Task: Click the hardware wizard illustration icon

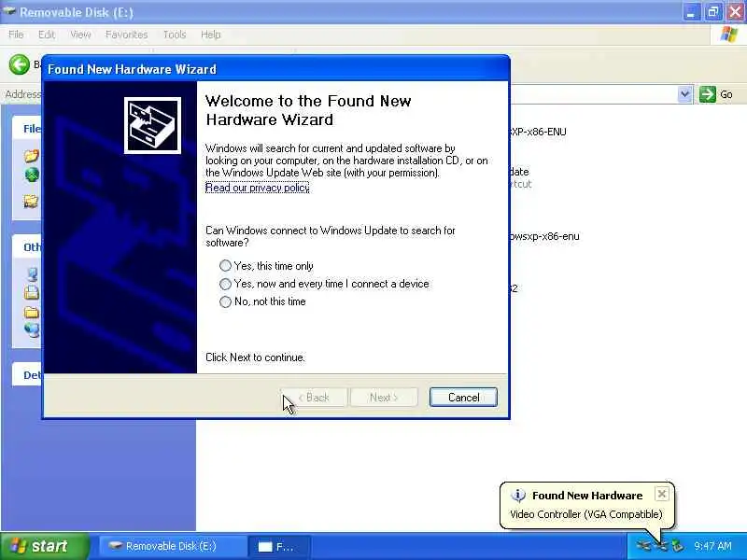Action: [152, 125]
